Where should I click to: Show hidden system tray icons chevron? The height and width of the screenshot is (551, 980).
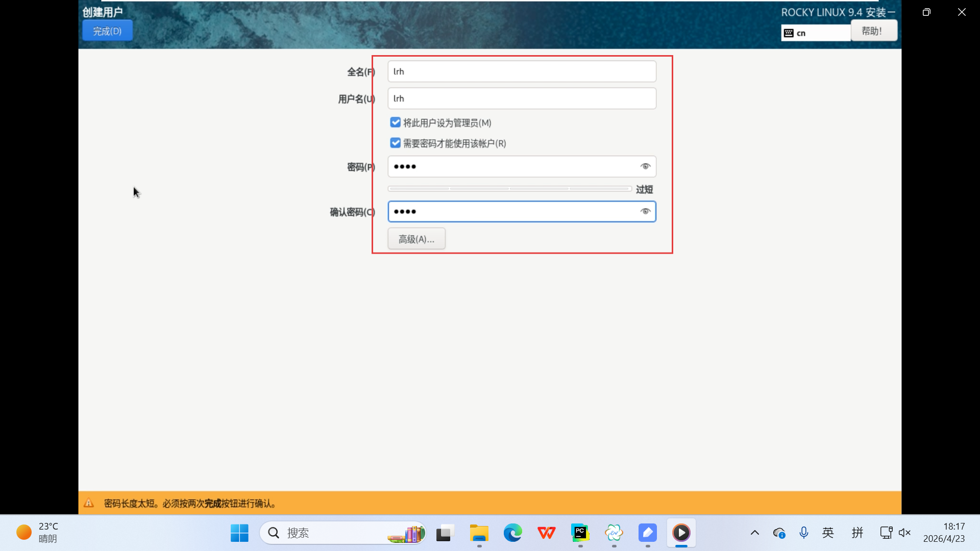click(754, 533)
